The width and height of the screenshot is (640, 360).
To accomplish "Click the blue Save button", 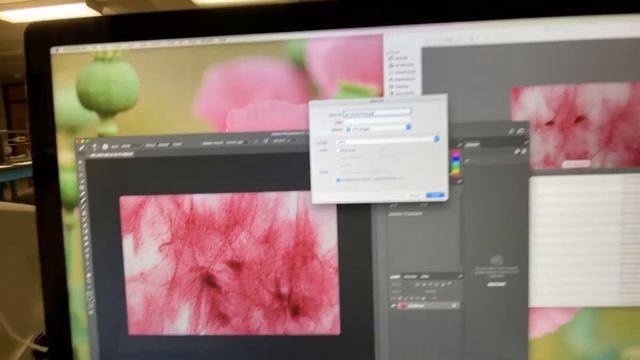I will [435, 195].
